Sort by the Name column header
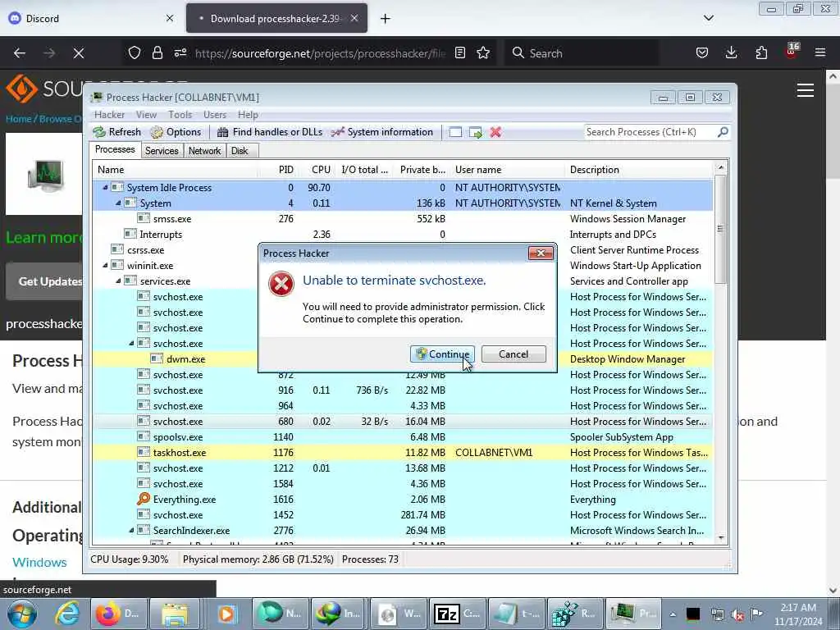Screen dimensions: 840x630 coord(175,170)
